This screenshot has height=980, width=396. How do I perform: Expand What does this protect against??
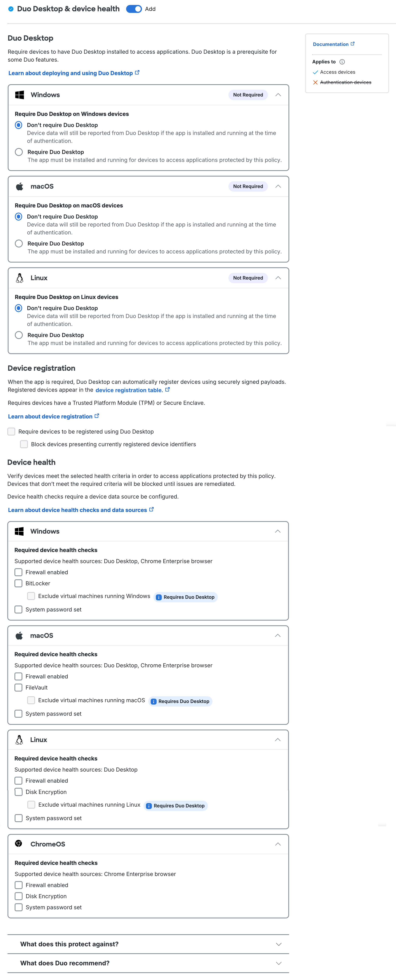coord(279,944)
